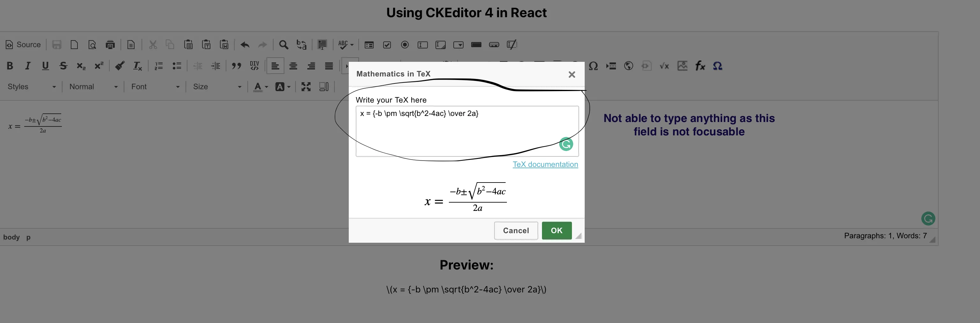Viewport: 980px width, 323px height.
Task: Click the Copy icon
Action: pos(170,45)
